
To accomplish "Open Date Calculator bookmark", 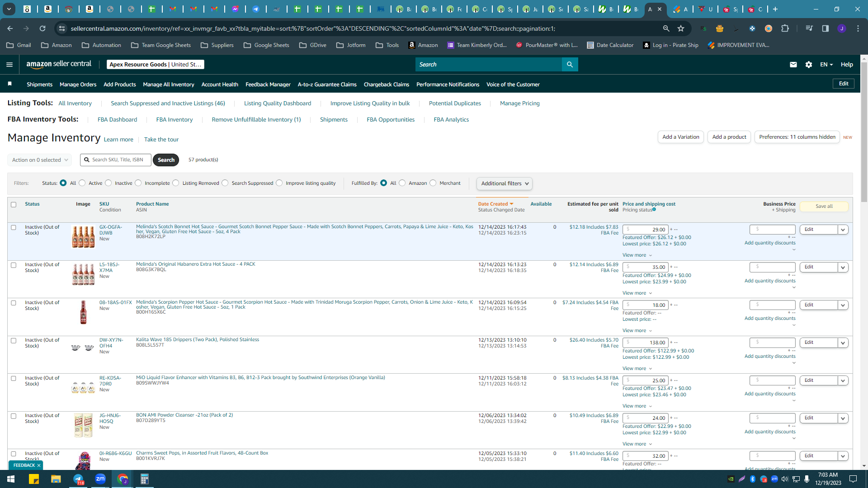I will click(610, 45).
